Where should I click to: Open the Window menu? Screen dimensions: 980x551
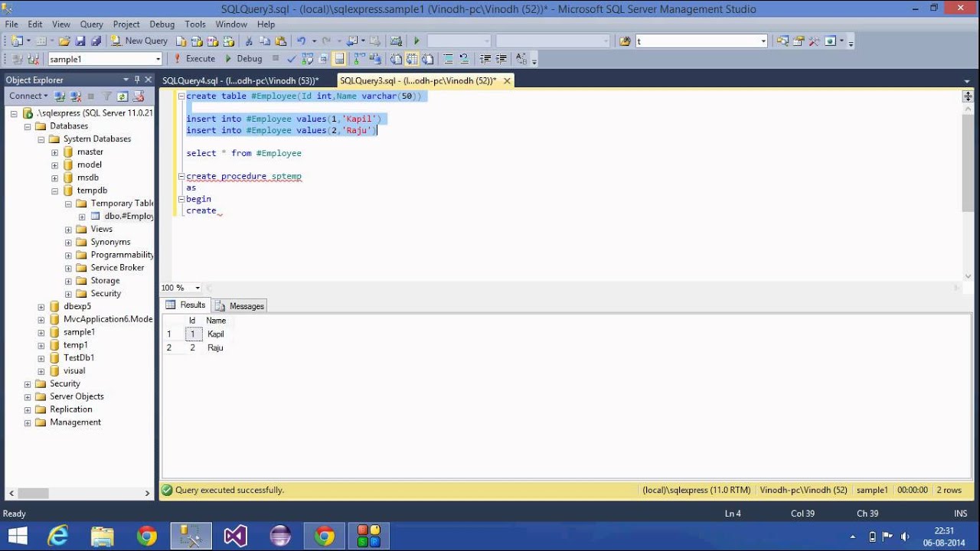click(x=231, y=24)
